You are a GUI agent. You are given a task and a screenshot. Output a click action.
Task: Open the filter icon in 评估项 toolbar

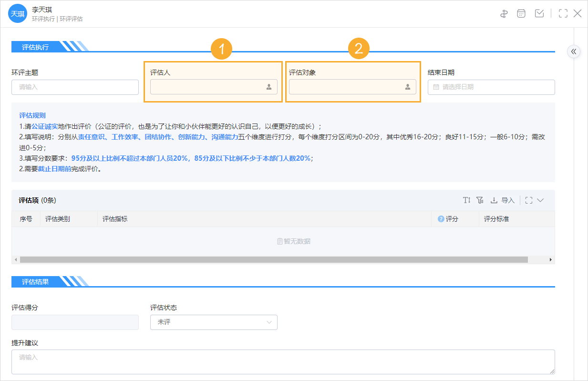pyautogui.click(x=480, y=200)
